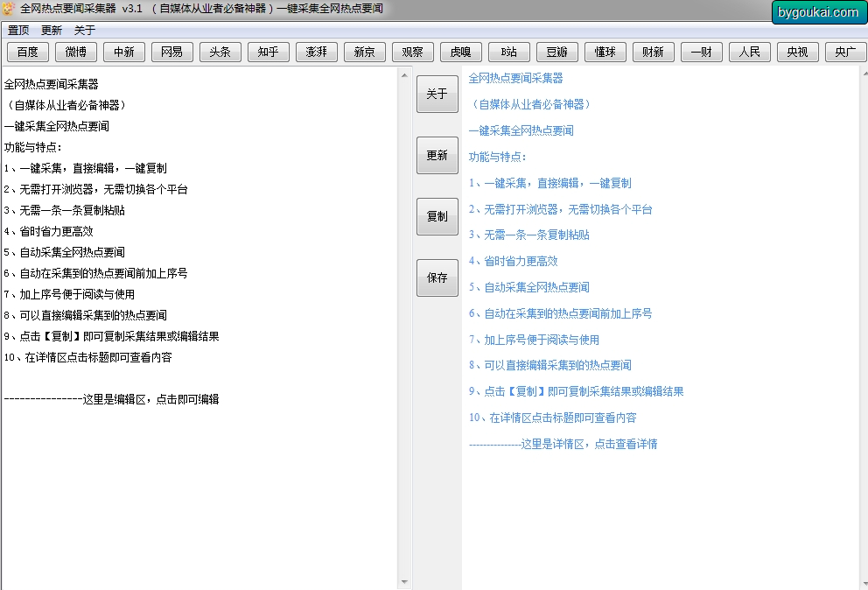
Task: Open the 关于 menu in menu bar
Action: click(x=85, y=30)
